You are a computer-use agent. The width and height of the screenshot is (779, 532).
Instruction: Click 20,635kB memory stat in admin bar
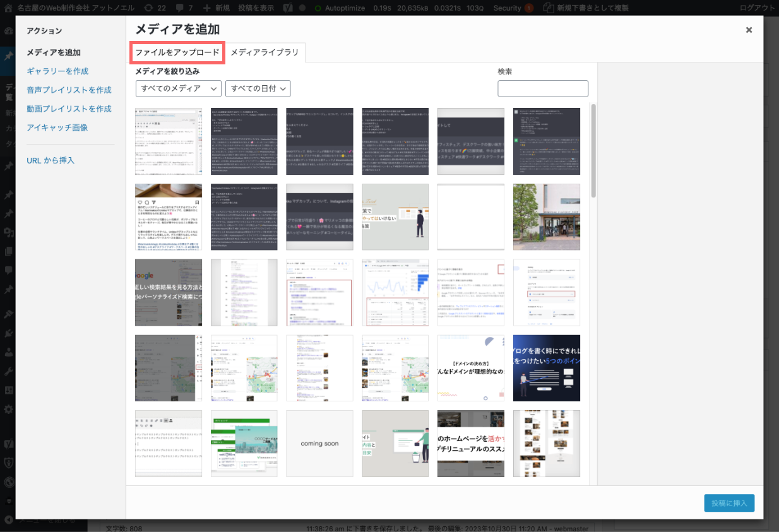point(413,8)
